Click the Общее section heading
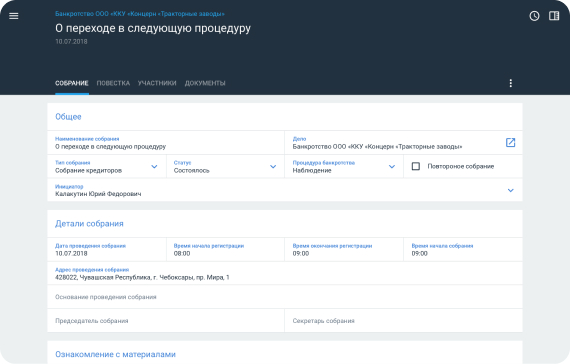 click(x=68, y=117)
